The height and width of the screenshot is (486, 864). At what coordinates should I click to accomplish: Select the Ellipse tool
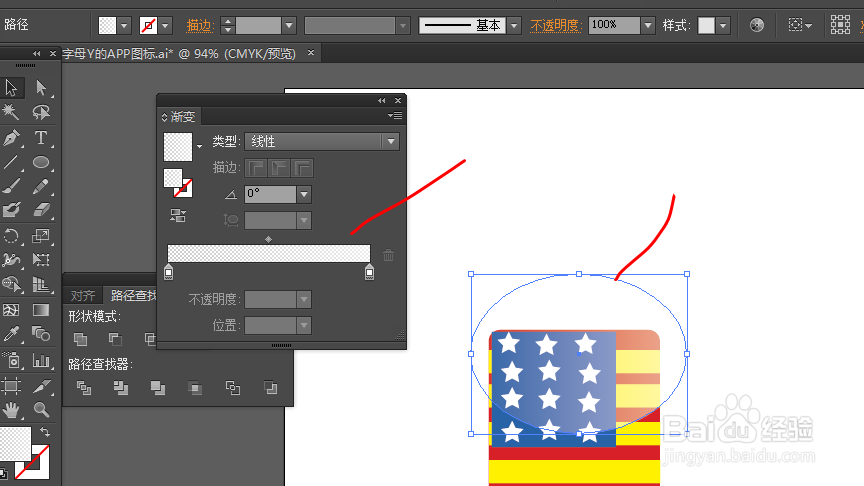[41, 162]
